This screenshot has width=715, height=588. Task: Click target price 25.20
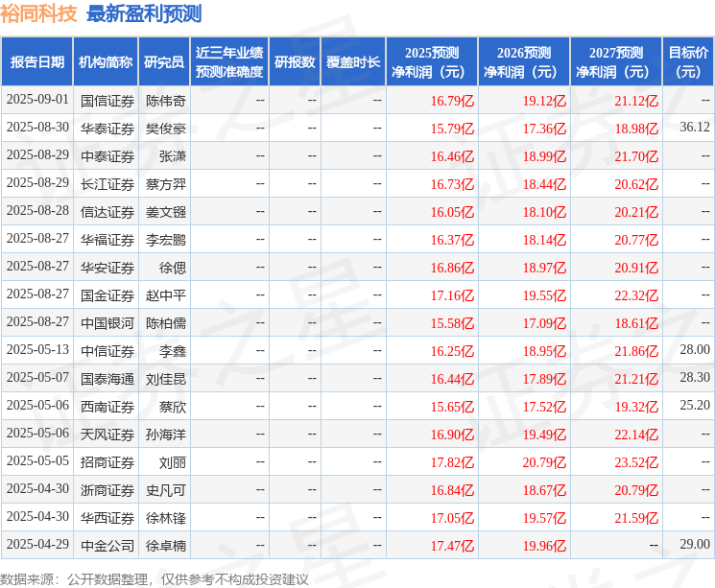coord(695,405)
